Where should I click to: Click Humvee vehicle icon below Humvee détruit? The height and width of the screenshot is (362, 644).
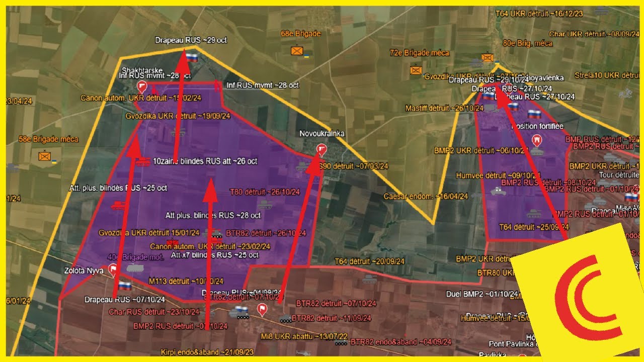498,191
